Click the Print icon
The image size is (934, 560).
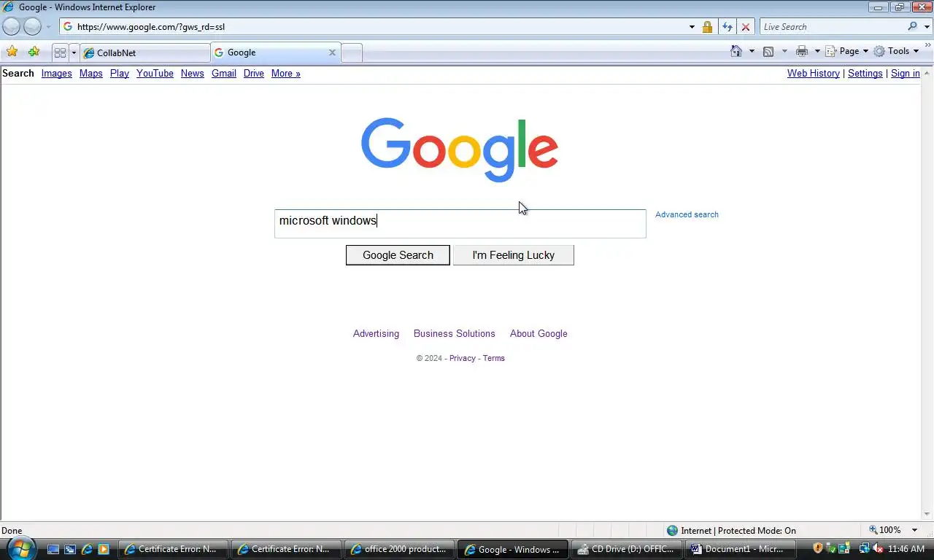point(802,51)
